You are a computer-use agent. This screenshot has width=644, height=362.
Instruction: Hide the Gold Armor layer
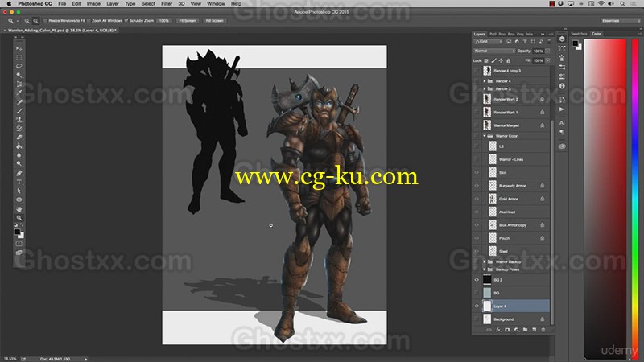pos(477,199)
